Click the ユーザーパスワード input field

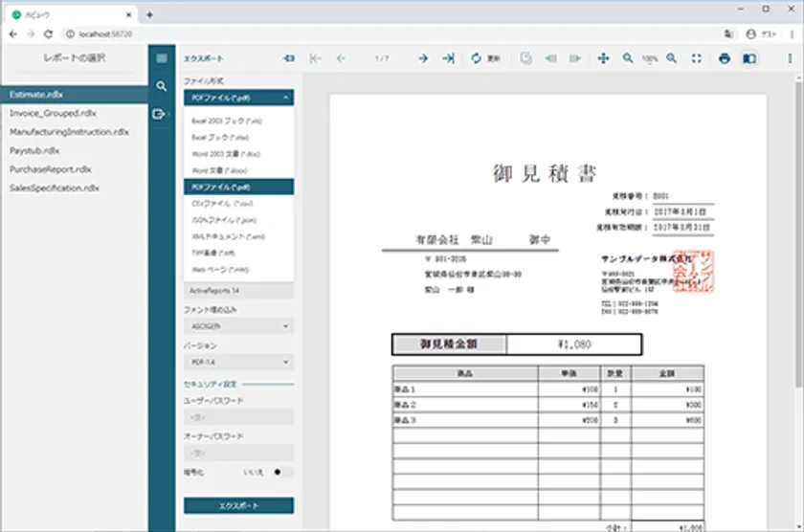point(238,417)
